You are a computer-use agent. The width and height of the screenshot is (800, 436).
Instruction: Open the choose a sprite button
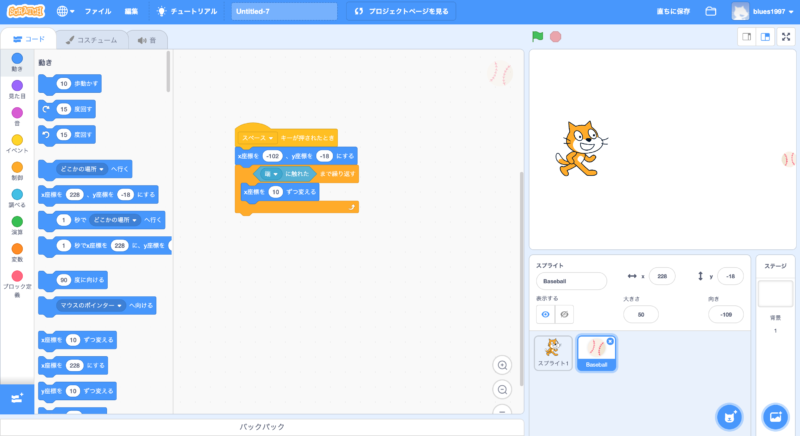coord(729,415)
